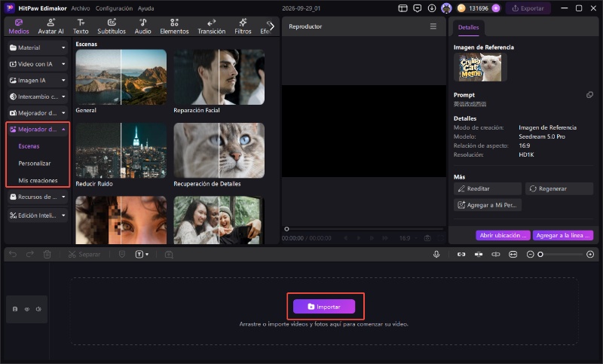Open the Archivo menu
603x364 pixels.
pyautogui.click(x=81, y=8)
